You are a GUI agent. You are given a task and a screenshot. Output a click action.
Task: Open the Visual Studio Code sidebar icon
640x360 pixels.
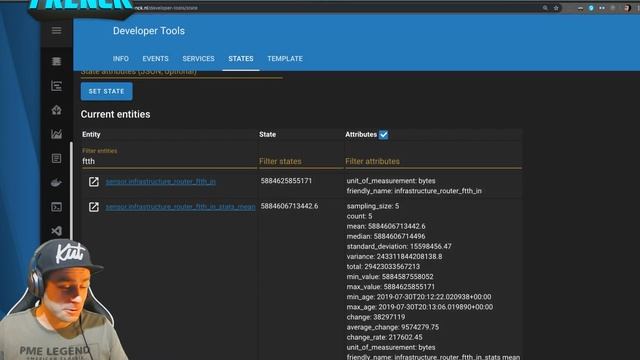56,231
